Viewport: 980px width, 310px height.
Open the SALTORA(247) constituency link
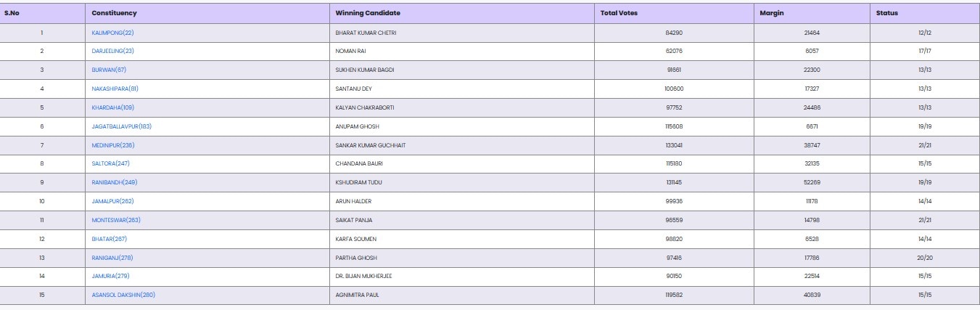point(110,163)
